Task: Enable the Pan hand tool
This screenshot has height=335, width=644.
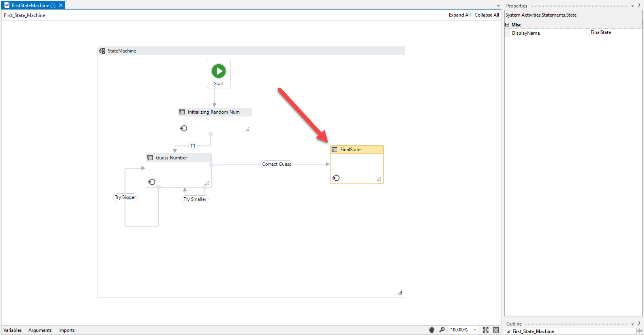Action: tap(432, 330)
